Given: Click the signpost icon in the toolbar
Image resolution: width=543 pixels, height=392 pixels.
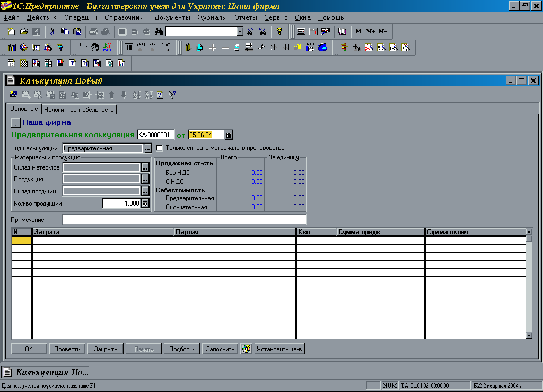Looking at the screenshot, I should (344, 48).
